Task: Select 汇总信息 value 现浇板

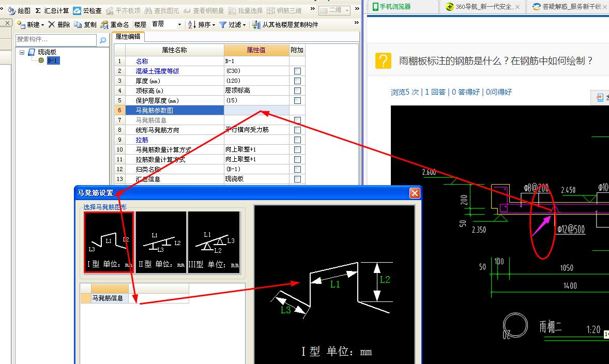Action: point(256,179)
